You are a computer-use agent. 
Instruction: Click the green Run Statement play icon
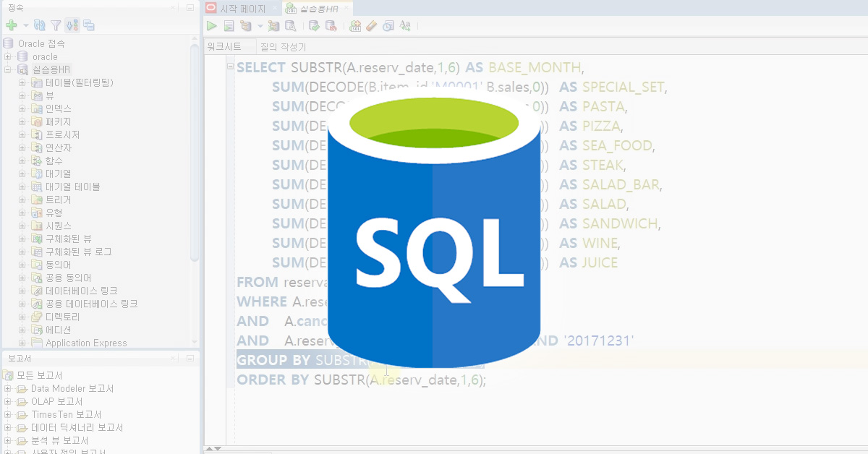211,25
